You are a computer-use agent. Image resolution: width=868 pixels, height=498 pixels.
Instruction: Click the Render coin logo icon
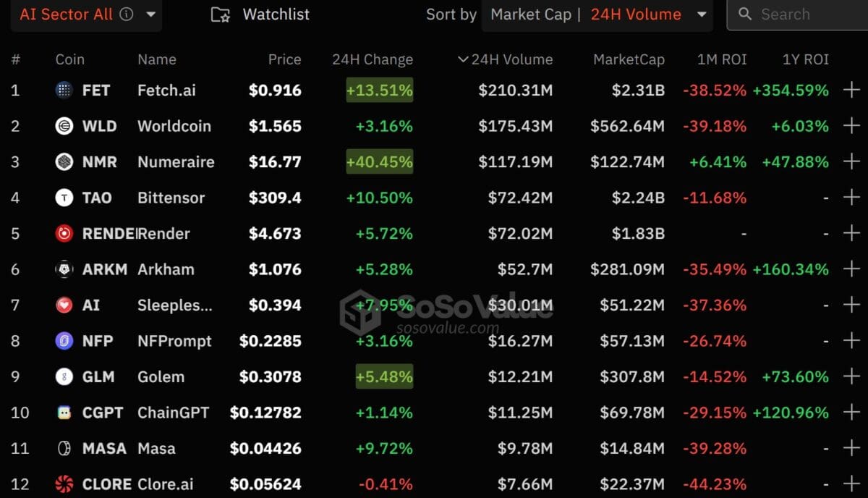pyautogui.click(x=64, y=233)
